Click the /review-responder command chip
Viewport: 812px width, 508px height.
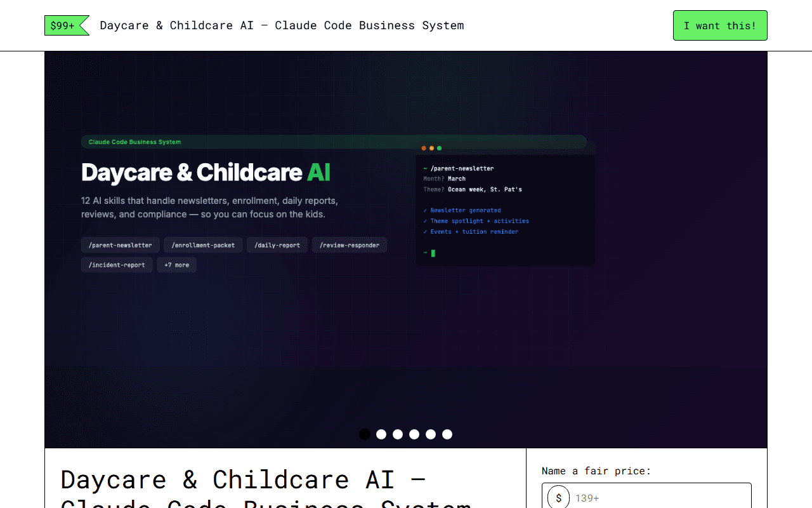[x=349, y=244]
